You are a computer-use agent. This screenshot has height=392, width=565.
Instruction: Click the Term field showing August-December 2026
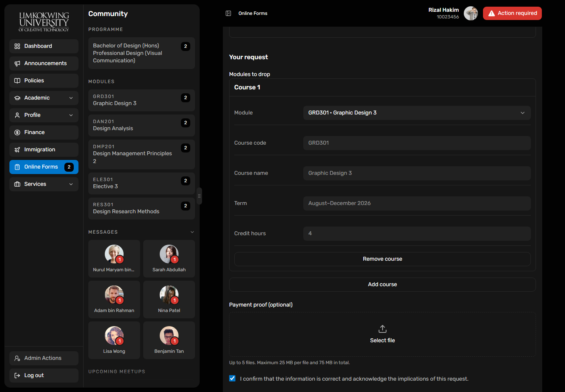pos(417,203)
